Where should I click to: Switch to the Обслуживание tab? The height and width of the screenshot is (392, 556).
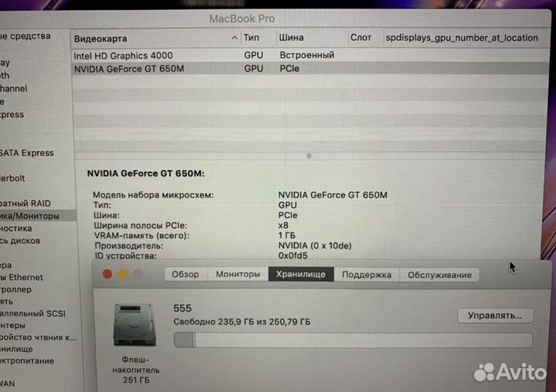pyautogui.click(x=439, y=275)
